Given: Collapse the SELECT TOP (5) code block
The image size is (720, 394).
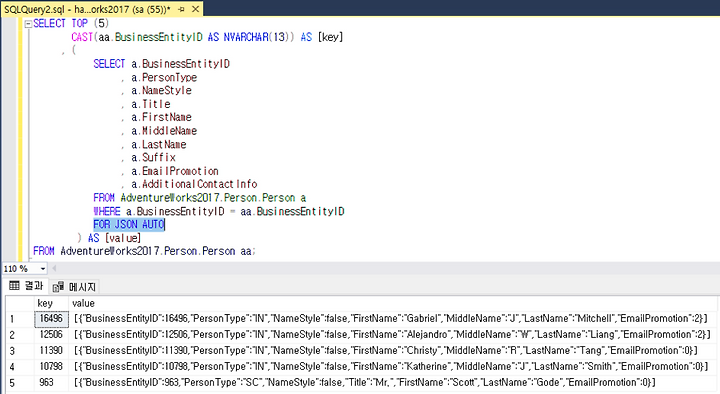Looking at the screenshot, I should click(28, 24).
